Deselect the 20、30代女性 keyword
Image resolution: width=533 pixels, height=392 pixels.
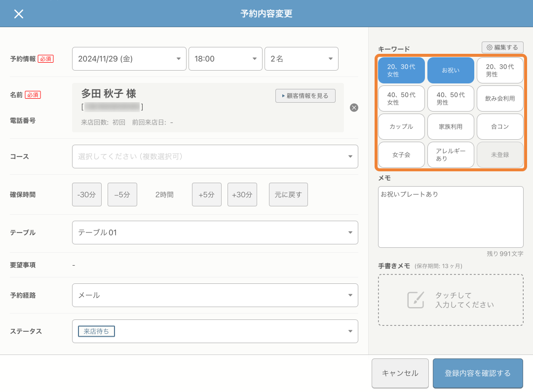click(401, 70)
